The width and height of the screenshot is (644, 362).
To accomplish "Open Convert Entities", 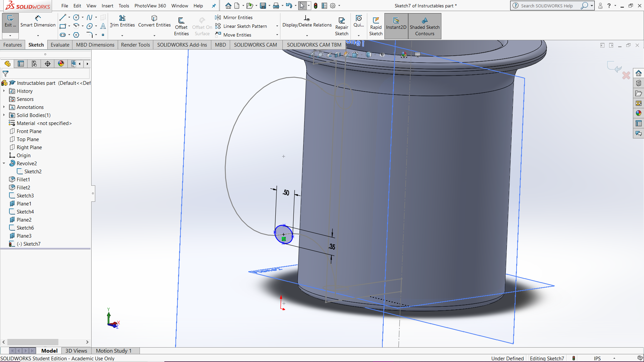I will [154, 21].
